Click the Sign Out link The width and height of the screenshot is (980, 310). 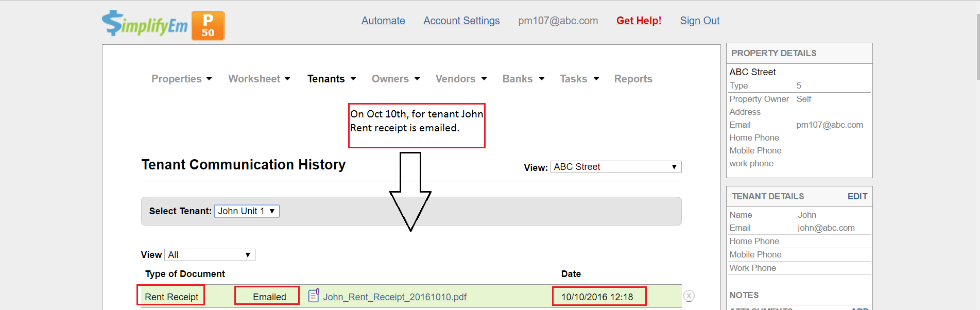(x=699, y=21)
